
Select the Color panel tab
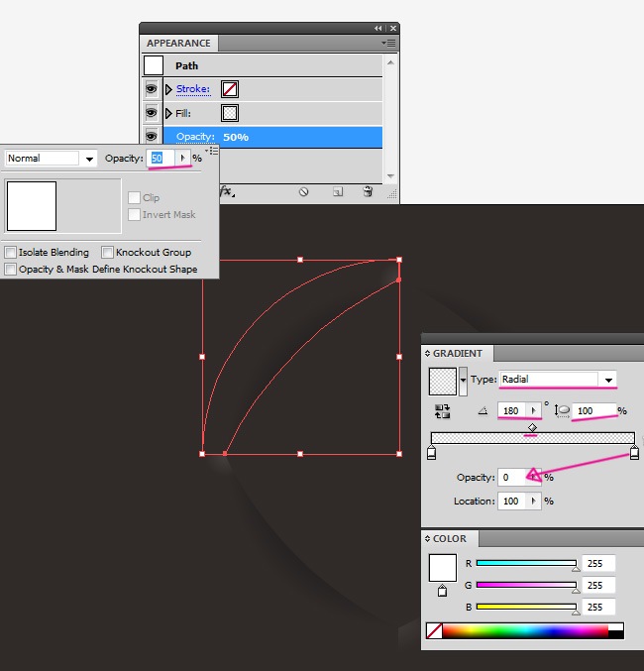(x=450, y=539)
